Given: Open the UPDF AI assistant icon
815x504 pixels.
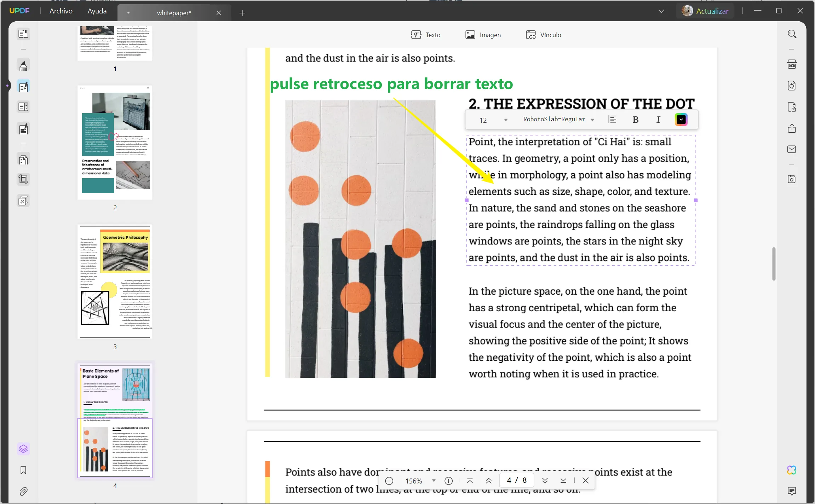Looking at the screenshot, I should [792, 470].
